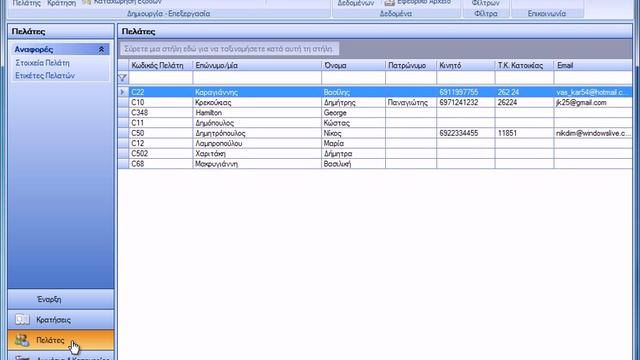Select customer code C502 cell

(160, 153)
